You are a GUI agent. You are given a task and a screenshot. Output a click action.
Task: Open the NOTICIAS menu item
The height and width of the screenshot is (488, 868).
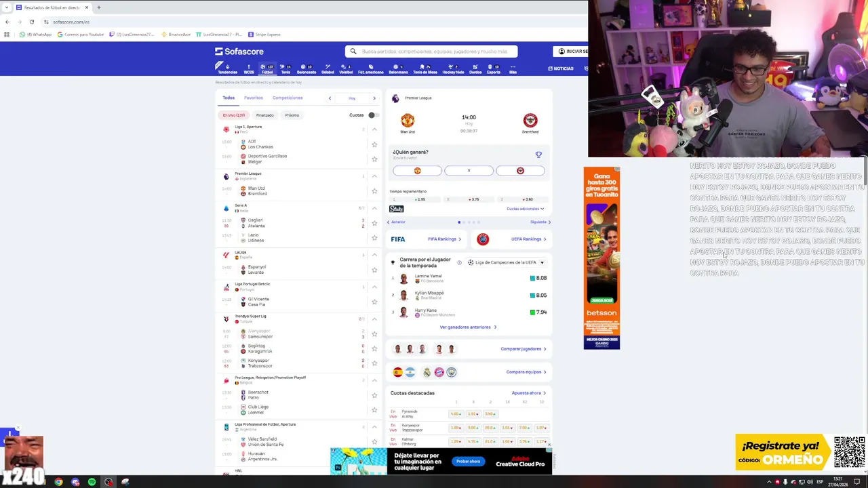pyautogui.click(x=561, y=68)
